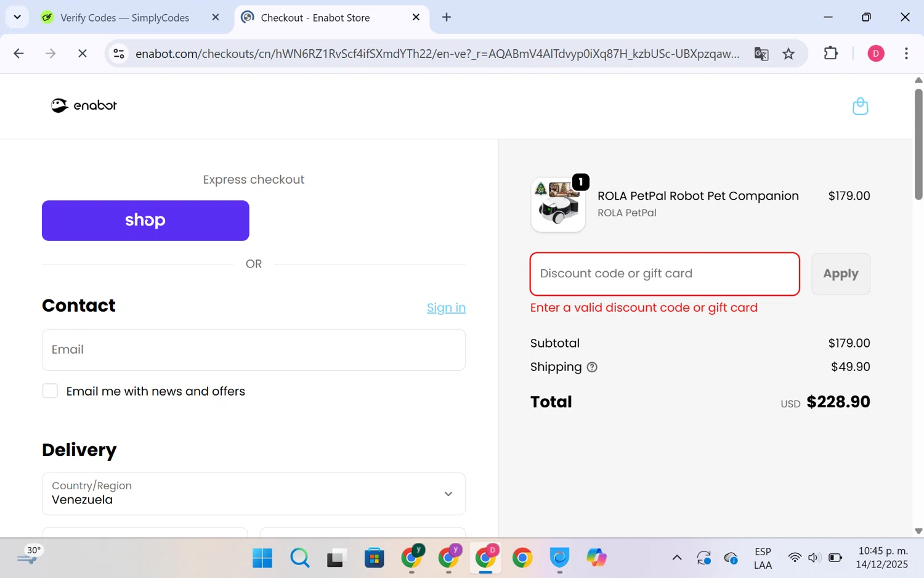Viewport: 924px width, 578px height.
Task: Focus the Discount code or gift card field
Action: pyautogui.click(x=665, y=274)
